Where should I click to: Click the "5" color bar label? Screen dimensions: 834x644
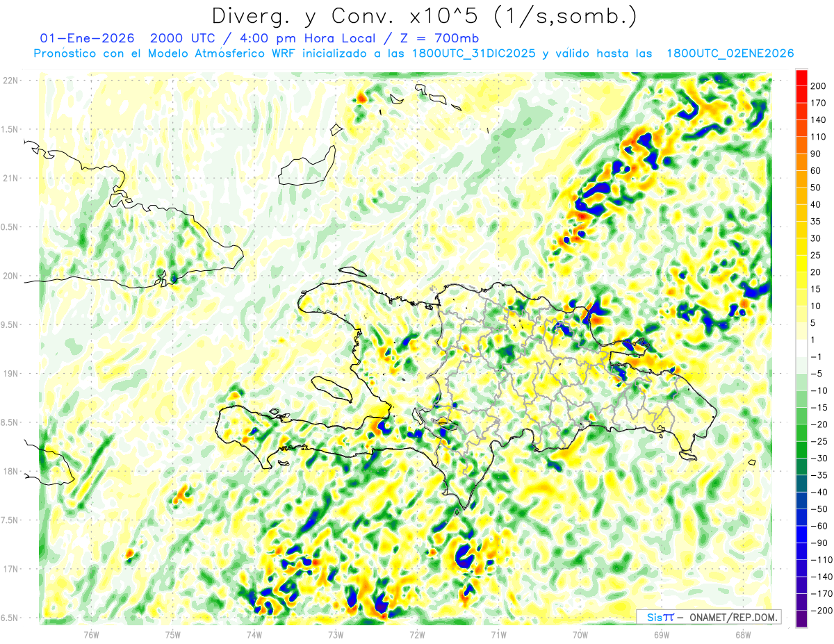814,323
